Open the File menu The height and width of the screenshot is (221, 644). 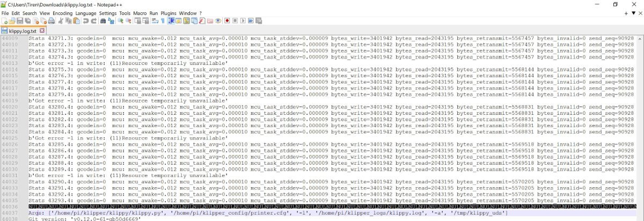click(x=5, y=13)
